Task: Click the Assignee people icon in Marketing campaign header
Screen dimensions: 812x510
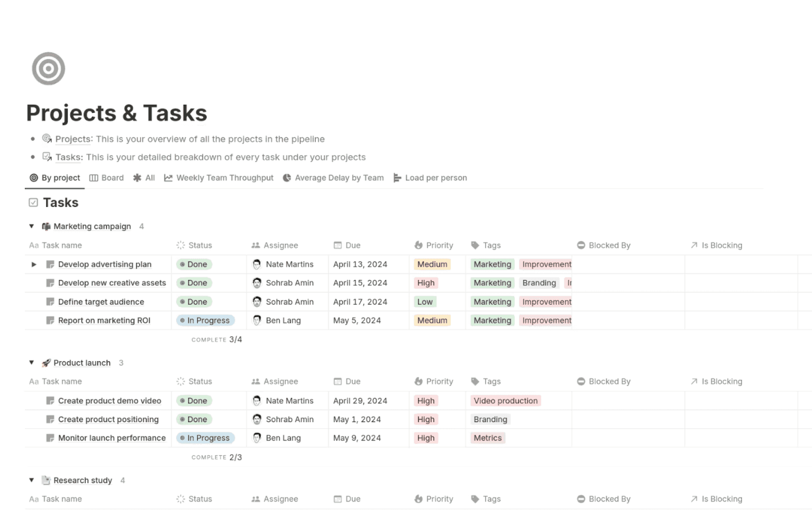Action: [255, 245]
